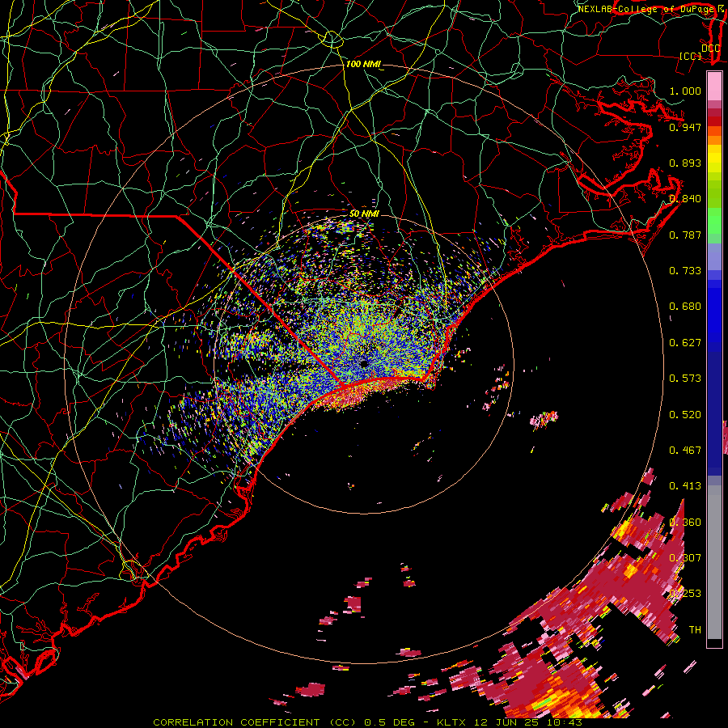Click the 100 NMI range ring label

click(362, 64)
